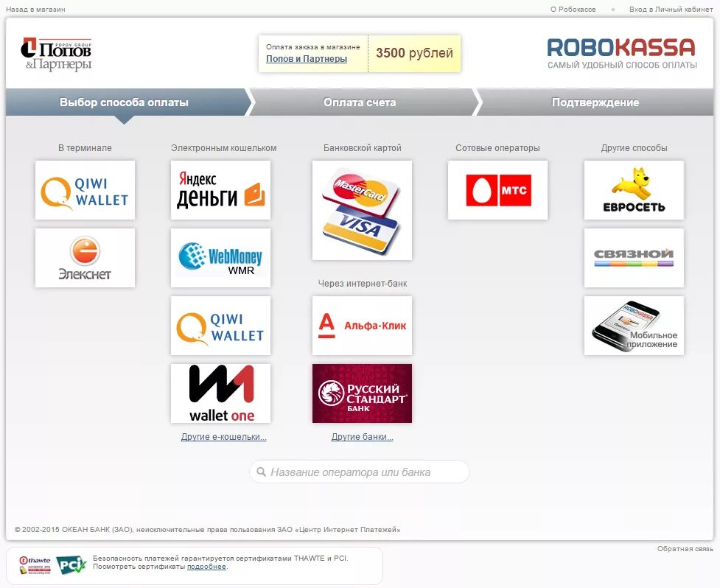This screenshot has width=720, height=588.
Task: Click the Попов & Партнеры shop logo
Action: (x=57, y=55)
